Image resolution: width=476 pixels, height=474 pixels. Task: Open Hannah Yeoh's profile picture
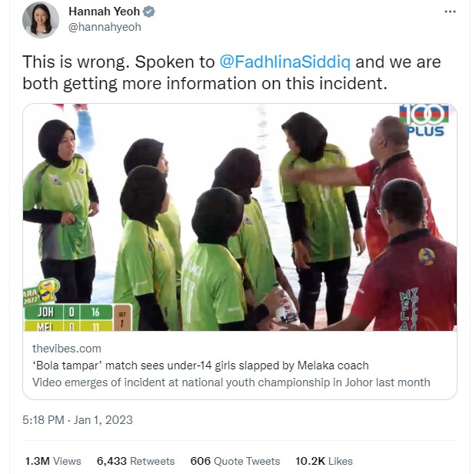pyautogui.click(x=41, y=20)
